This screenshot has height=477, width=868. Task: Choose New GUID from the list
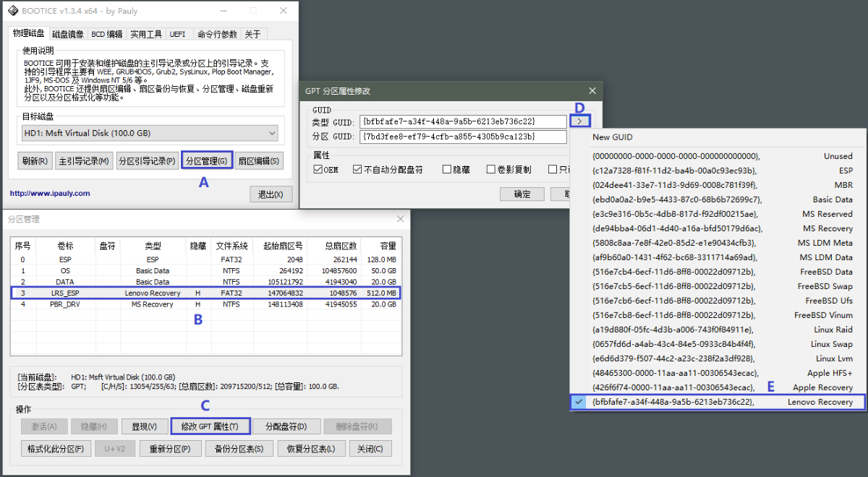pyautogui.click(x=718, y=137)
